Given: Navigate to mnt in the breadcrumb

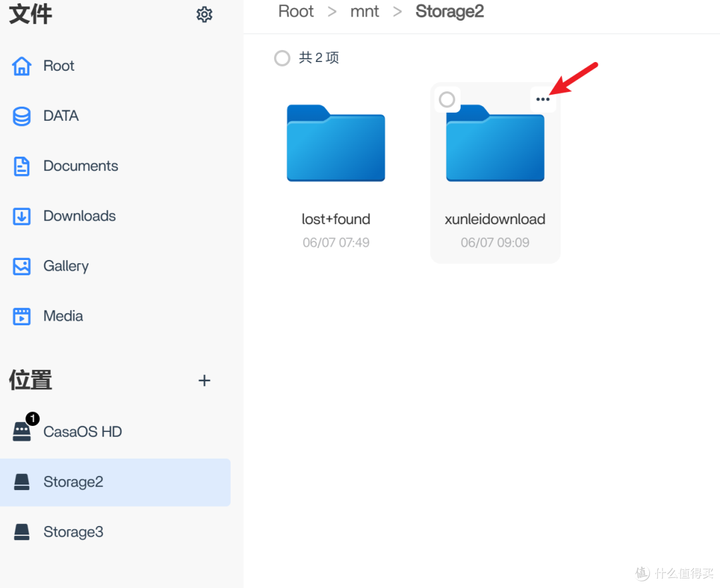Looking at the screenshot, I should tap(365, 11).
